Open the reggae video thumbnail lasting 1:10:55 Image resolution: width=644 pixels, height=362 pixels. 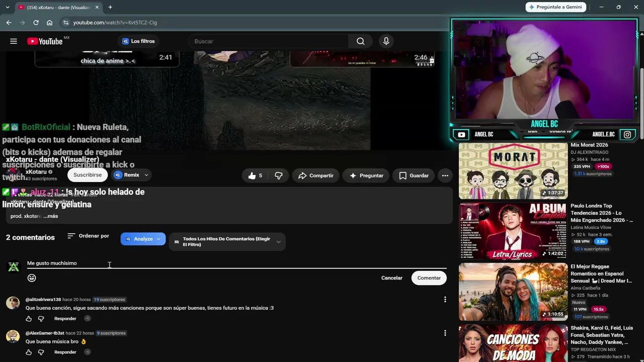click(x=513, y=292)
